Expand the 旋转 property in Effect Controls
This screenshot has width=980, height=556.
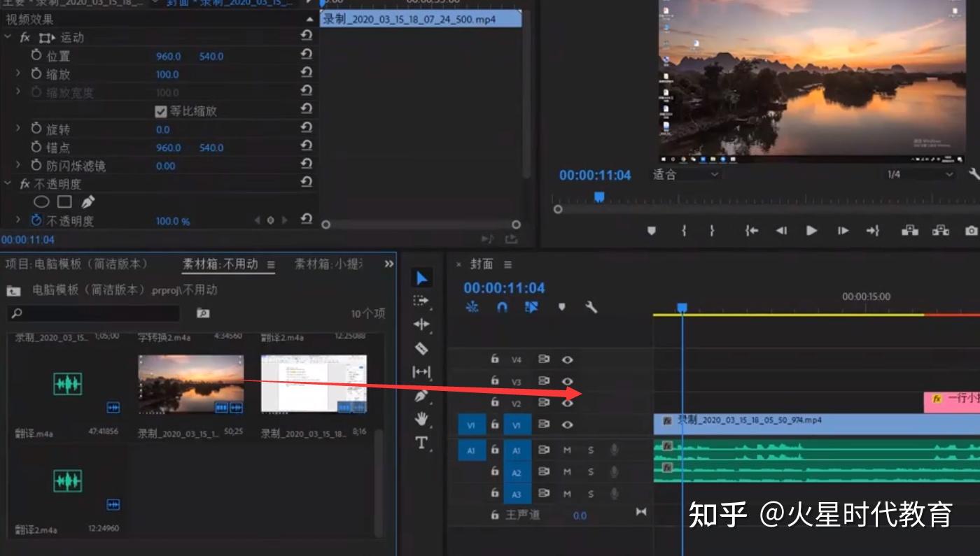click(17, 128)
